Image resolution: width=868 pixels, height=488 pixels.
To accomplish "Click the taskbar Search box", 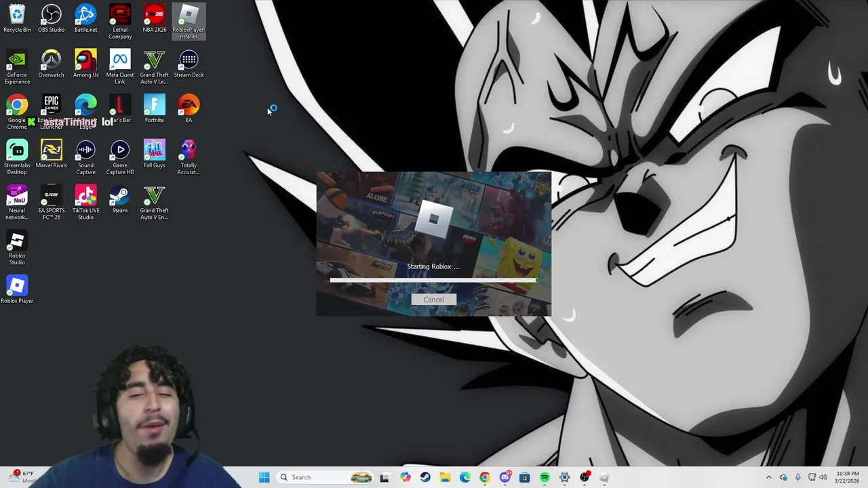I will (325, 477).
